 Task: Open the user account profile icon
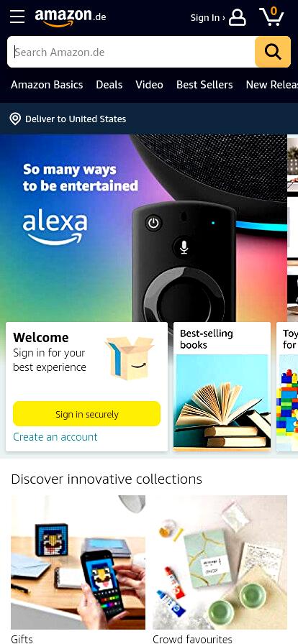(238, 17)
